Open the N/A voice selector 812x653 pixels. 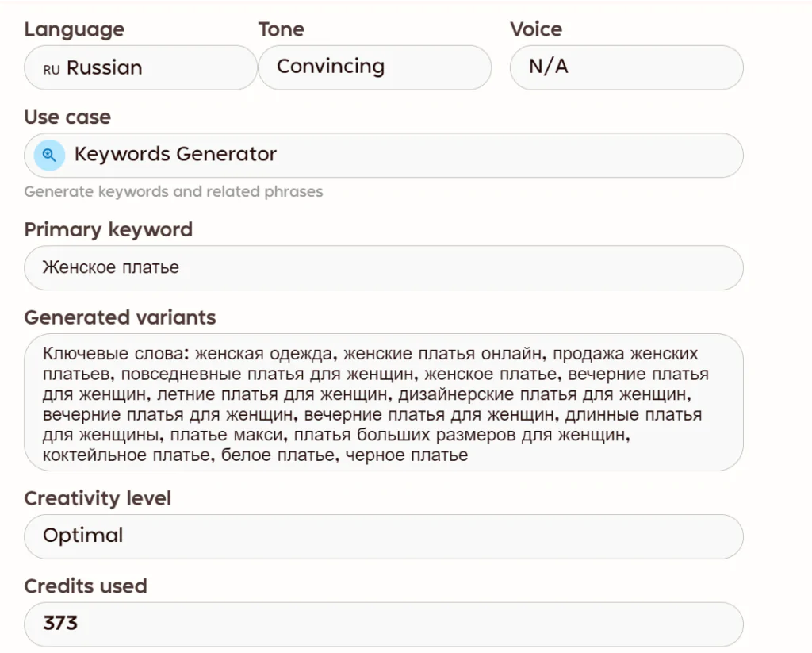(x=626, y=67)
